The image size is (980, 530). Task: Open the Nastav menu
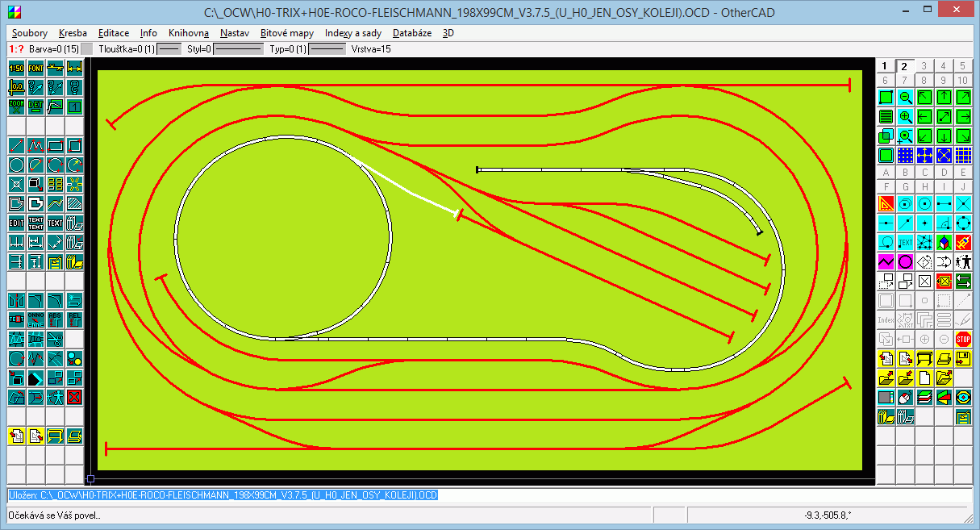tap(235, 33)
